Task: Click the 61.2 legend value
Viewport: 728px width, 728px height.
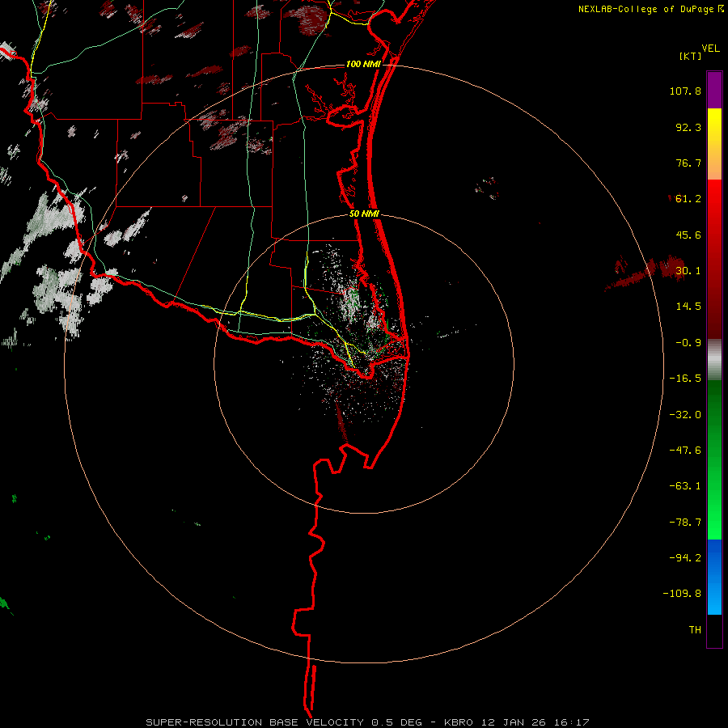Action: tap(688, 199)
